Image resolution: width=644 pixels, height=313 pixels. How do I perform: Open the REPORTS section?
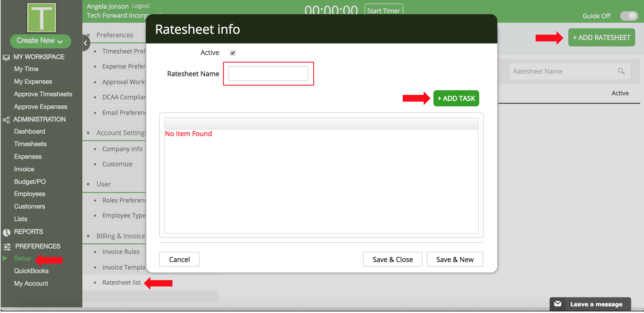pos(28,232)
